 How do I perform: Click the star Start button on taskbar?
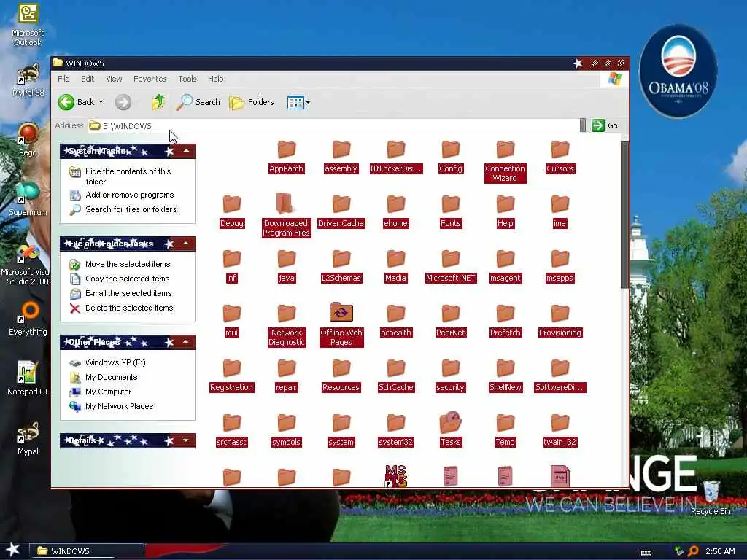pos(13,551)
